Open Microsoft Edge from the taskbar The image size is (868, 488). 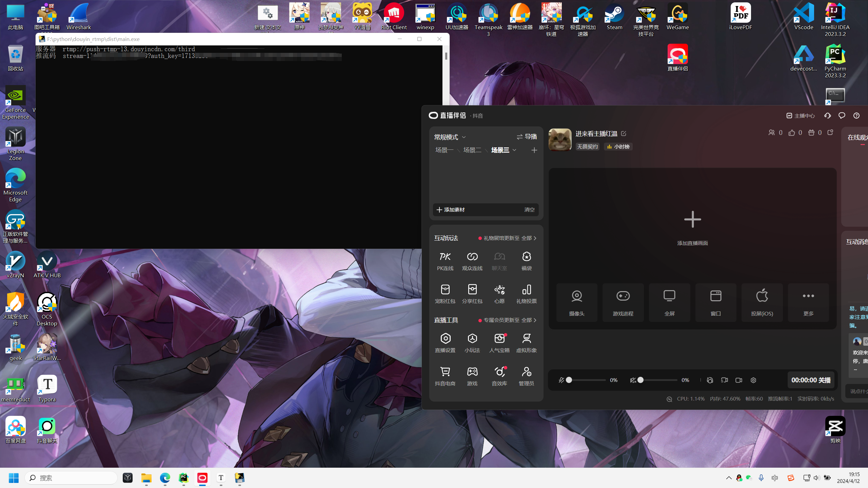pyautogui.click(x=165, y=478)
